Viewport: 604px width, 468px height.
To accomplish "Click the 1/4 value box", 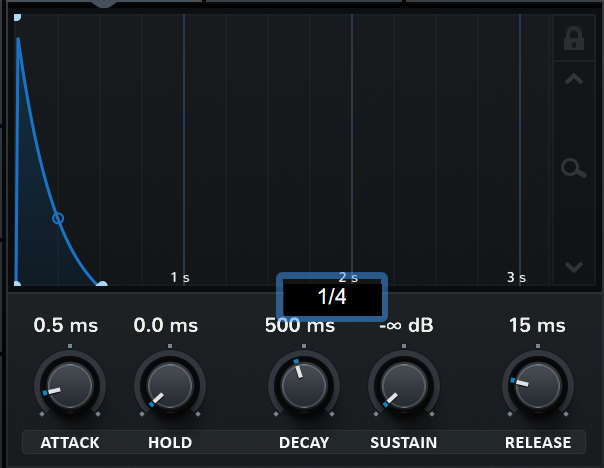I will (332, 297).
